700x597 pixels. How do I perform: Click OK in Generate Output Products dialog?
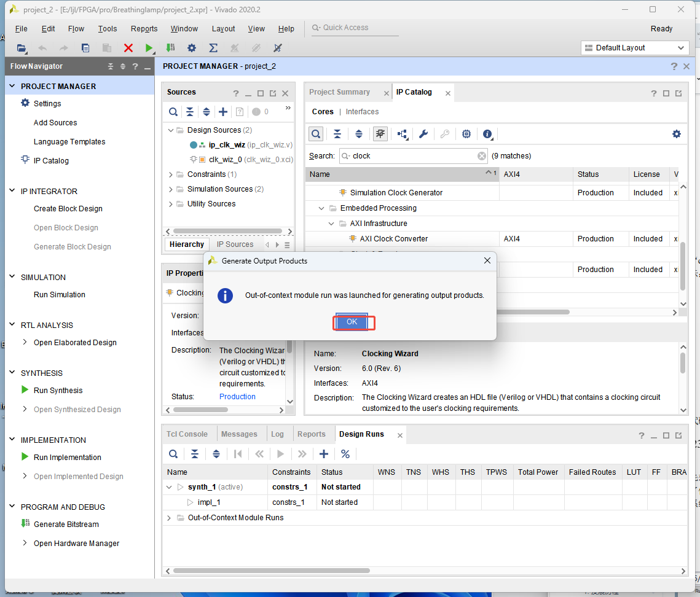[x=352, y=322]
